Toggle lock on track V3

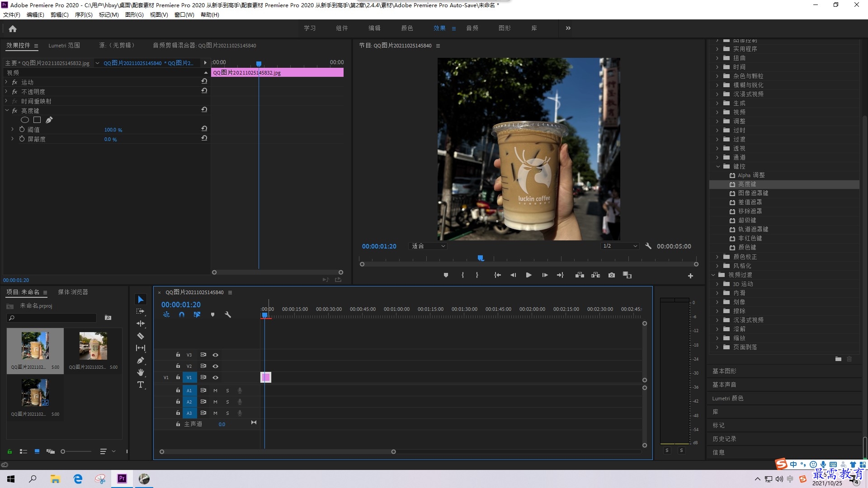tap(178, 355)
